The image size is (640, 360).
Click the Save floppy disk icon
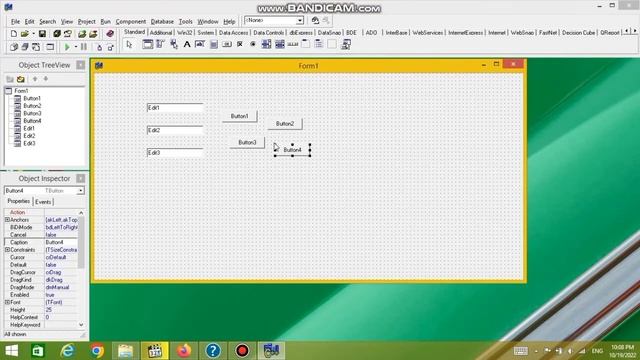[x=42, y=34]
